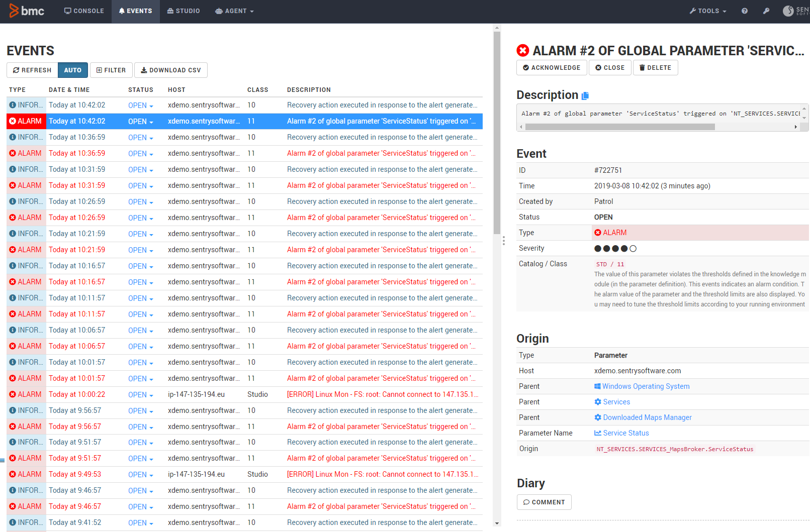
Task: Acknowledge the selected alarm
Action: point(552,67)
